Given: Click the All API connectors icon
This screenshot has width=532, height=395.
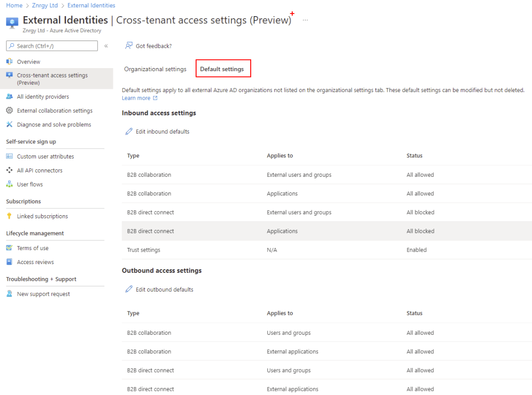Looking at the screenshot, I should [x=9, y=170].
